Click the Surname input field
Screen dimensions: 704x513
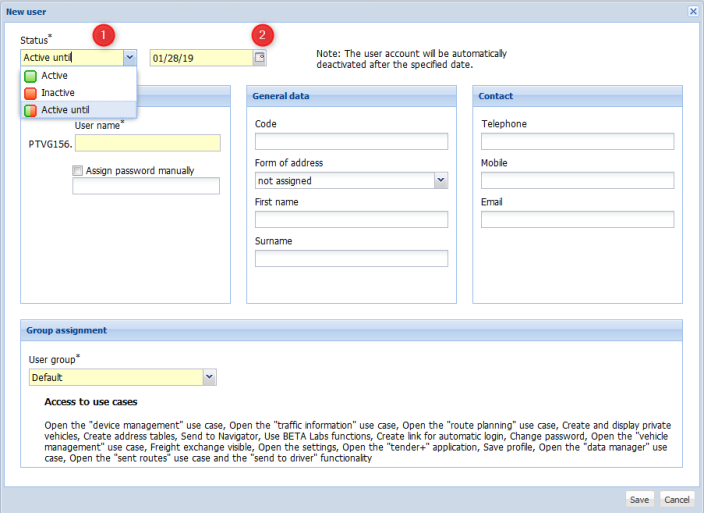351,259
